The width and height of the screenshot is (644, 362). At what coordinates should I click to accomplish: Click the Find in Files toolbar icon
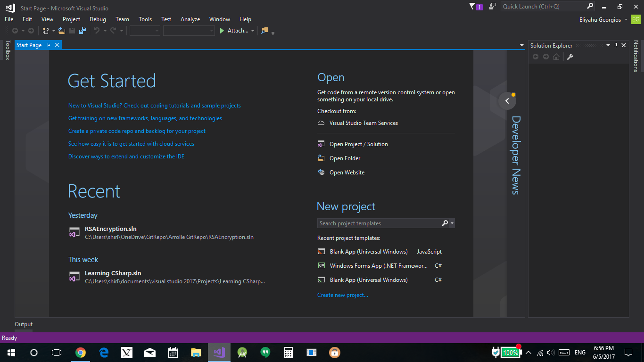(x=264, y=31)
